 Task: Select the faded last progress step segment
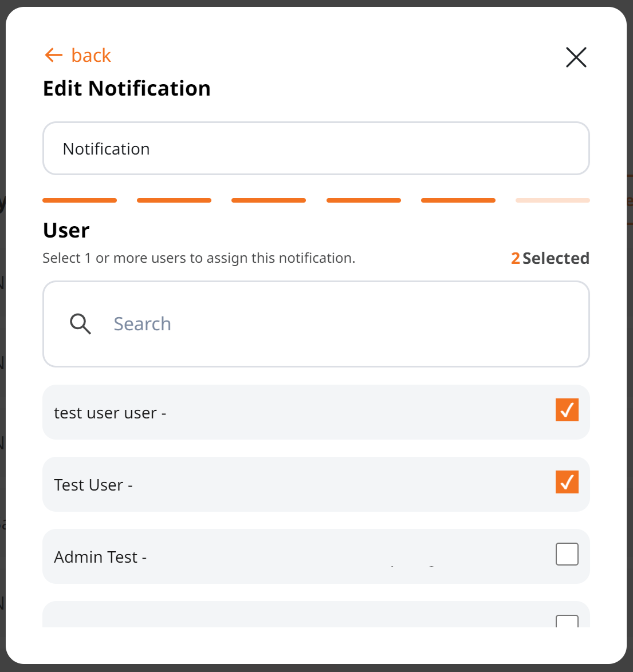tap(552, 200)
